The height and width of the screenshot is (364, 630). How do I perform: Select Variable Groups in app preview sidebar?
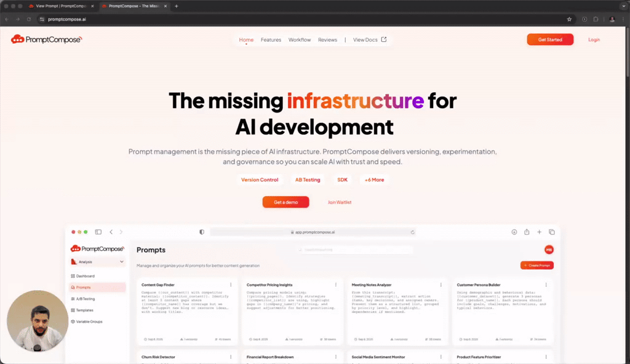point(97,322)
